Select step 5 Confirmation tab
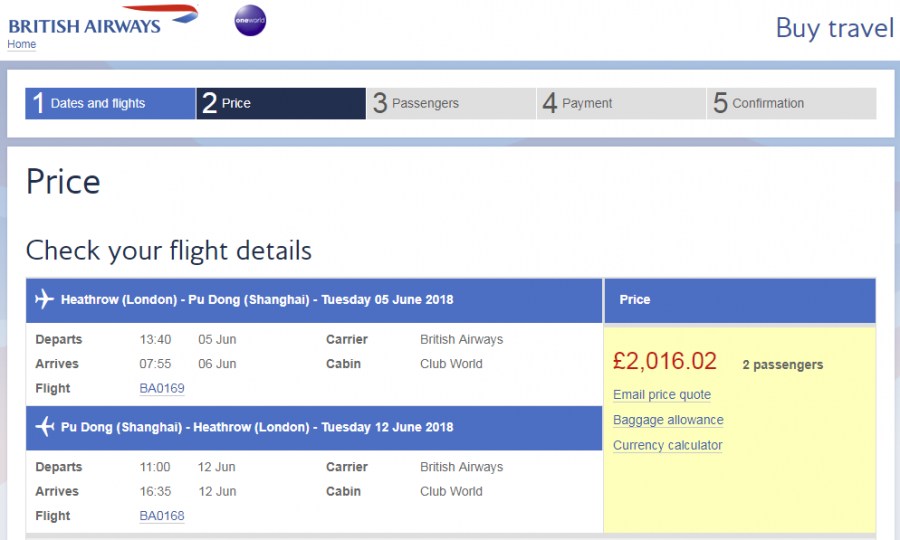 click(x=791, y=103)
